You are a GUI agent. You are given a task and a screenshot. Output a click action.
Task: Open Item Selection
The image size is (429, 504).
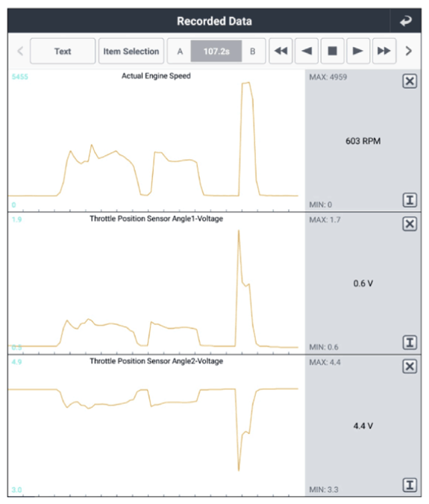tap(131, 51)
